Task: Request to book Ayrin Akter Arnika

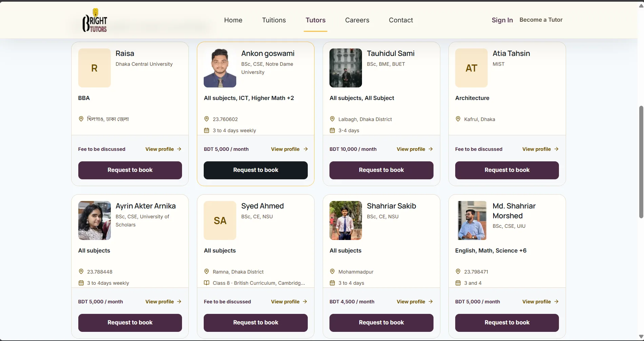Action: (130, 323)
